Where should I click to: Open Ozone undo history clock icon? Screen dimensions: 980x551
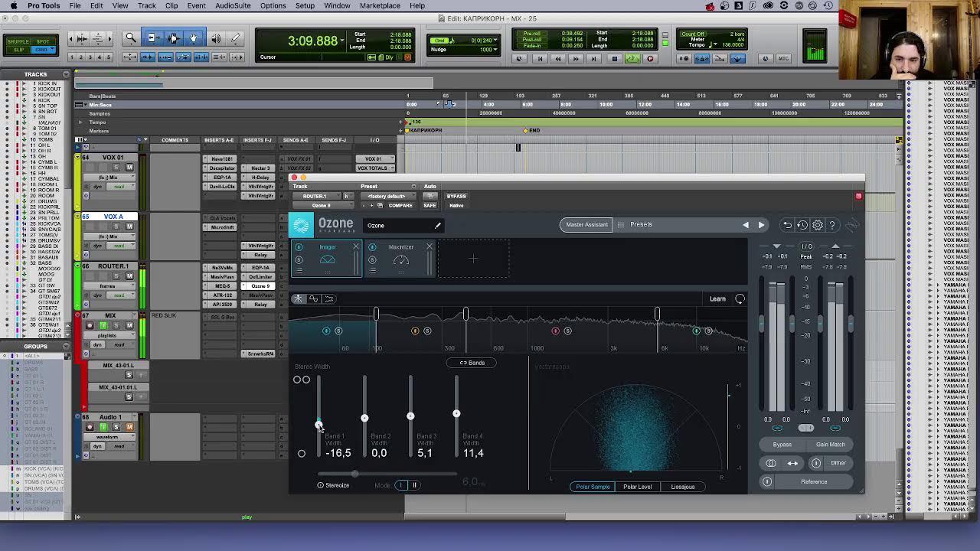[802, 225]
